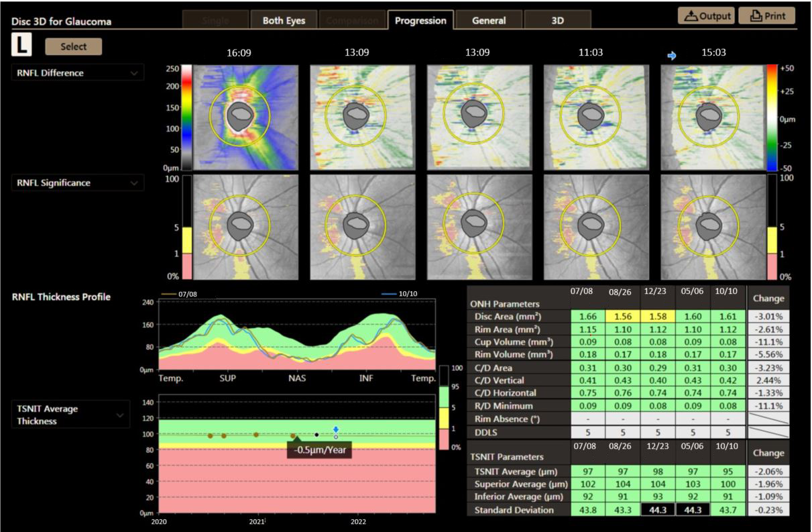Click the black data point on TSNIT chart
The image size is (812, 532).
click(x=317, y=435)
